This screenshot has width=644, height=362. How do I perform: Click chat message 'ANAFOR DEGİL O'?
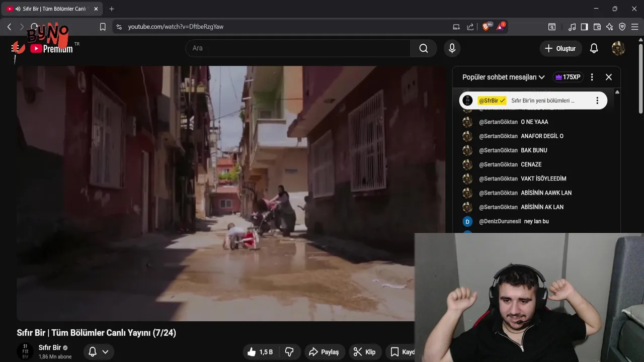(542, 136)
